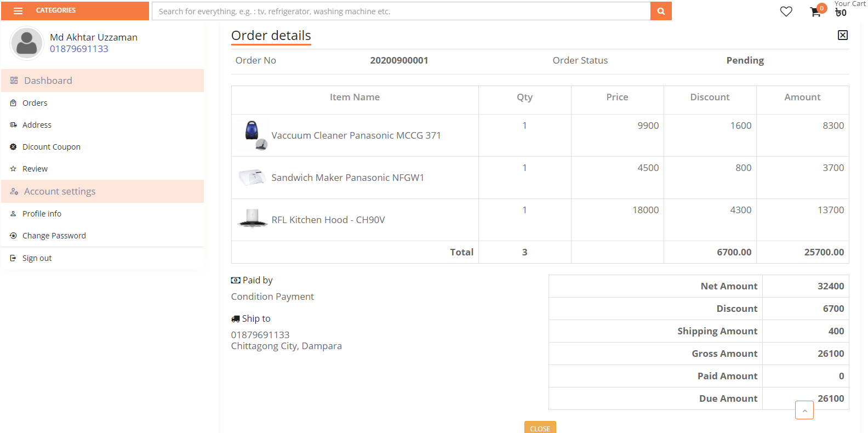Image resolution: width=868 pixels, height=433 pixels.
Task: Click the scroll-to-top arrow button
Action: click(804, 410)
